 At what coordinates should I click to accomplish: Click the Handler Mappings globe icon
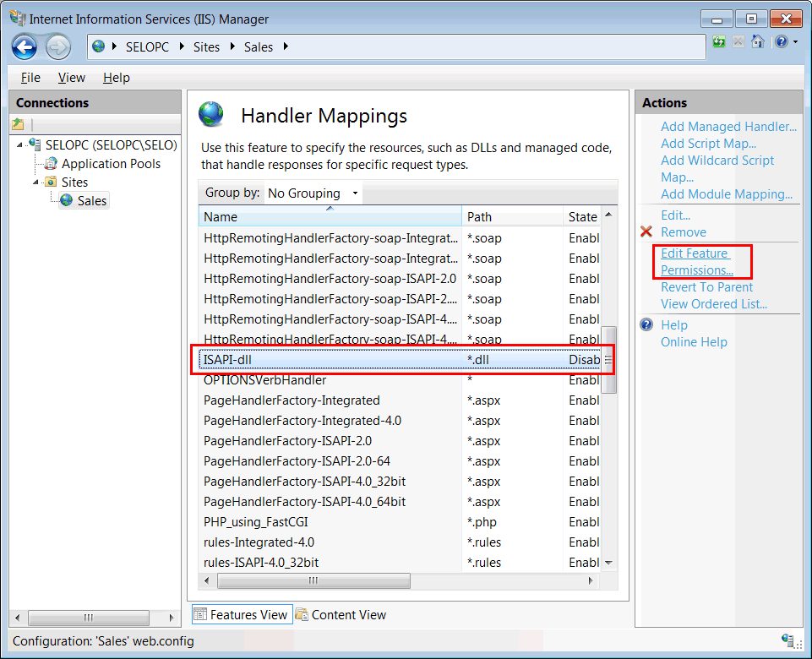coord(210,114)
